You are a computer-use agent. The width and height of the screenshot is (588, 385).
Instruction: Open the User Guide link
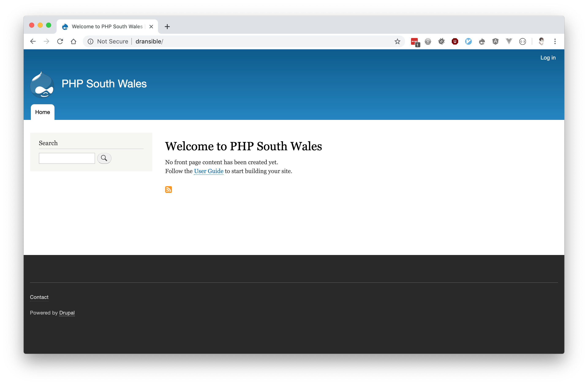pyautogui.click(x=208, y=171)
